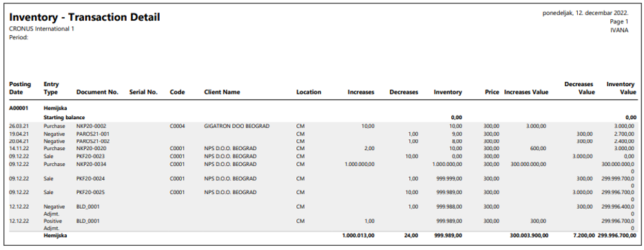Image resolution: width=644 pixels, height=250 pixels.
Task: Click the Starting balance label
Action: (65, 117)
